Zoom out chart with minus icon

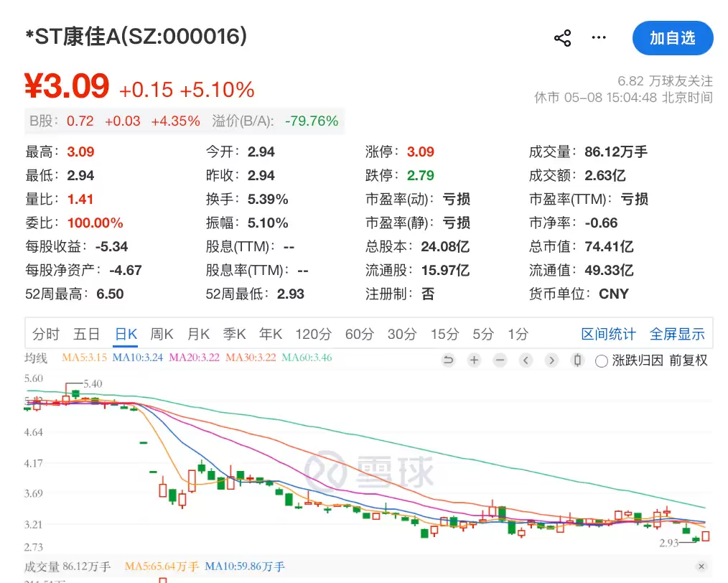coord(500,360)
